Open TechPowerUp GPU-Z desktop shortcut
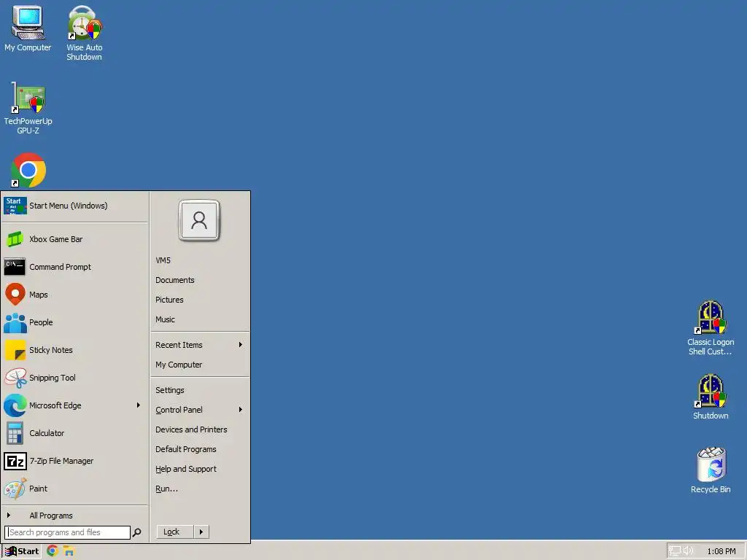 (28, 108)
